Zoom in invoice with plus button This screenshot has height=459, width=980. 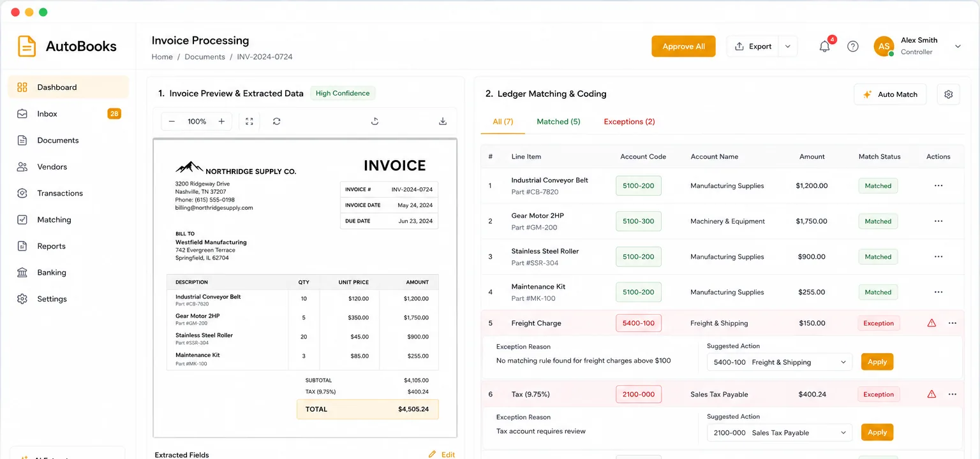coord(221,121)
